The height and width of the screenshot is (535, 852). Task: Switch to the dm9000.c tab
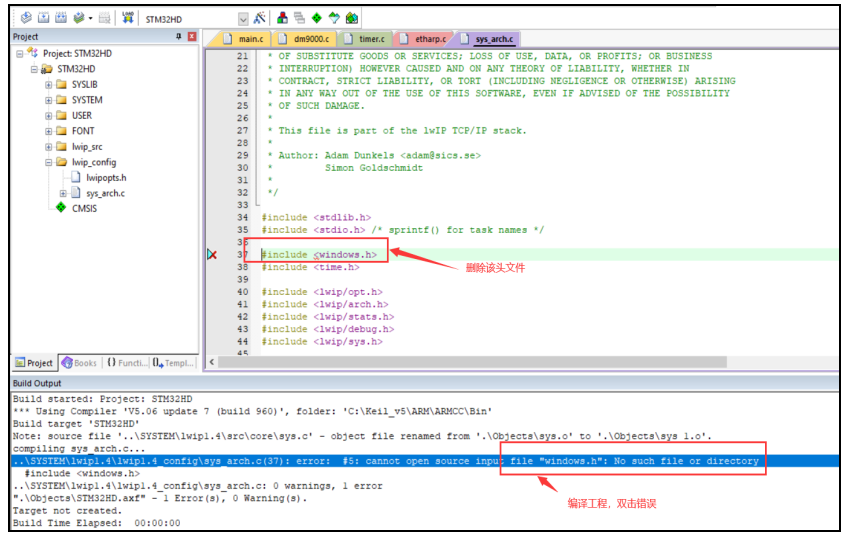click(311, 39)
